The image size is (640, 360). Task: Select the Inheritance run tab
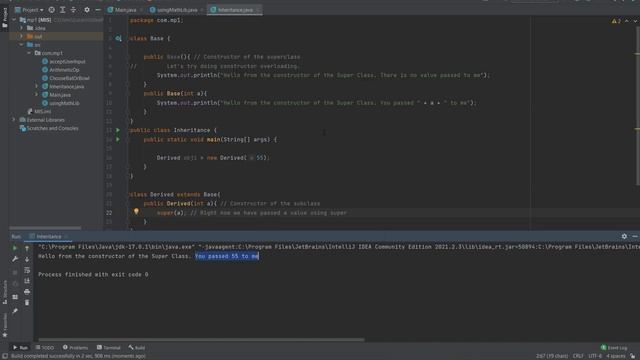(x=48, y=237)
